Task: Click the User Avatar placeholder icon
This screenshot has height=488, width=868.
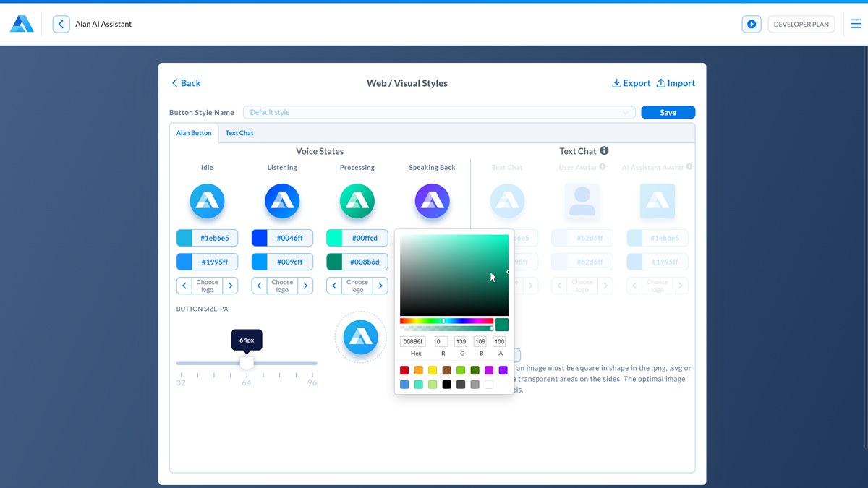Action: [x=582, y=201]
